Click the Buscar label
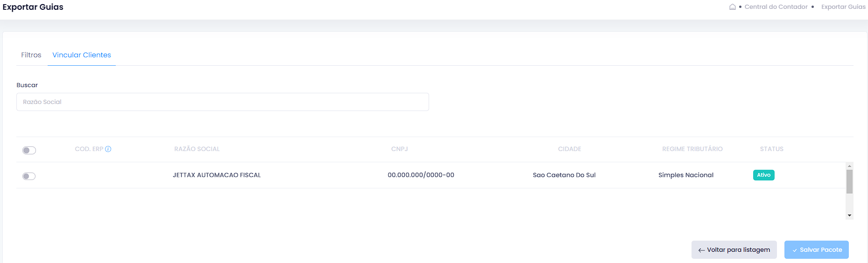868x263 pixels. (x=27, y=85)
